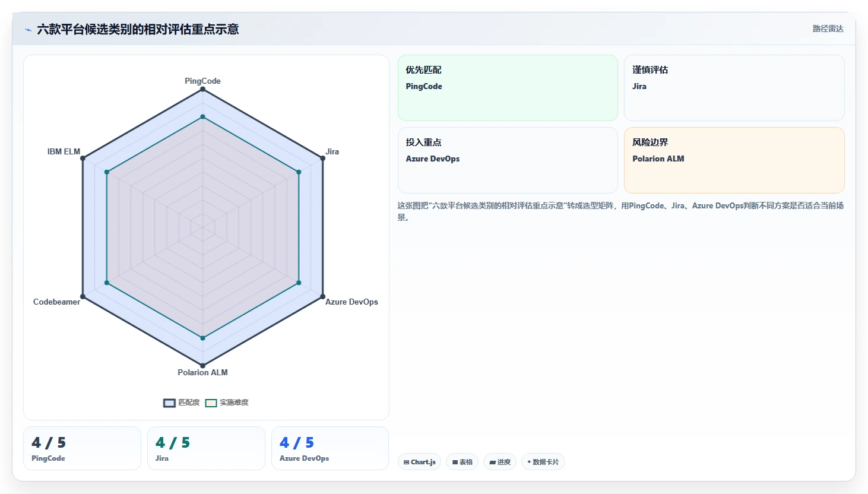This screenshot has height=494, width=868.
Task: Click the 实施难度 legend color box
Action: 211,403
